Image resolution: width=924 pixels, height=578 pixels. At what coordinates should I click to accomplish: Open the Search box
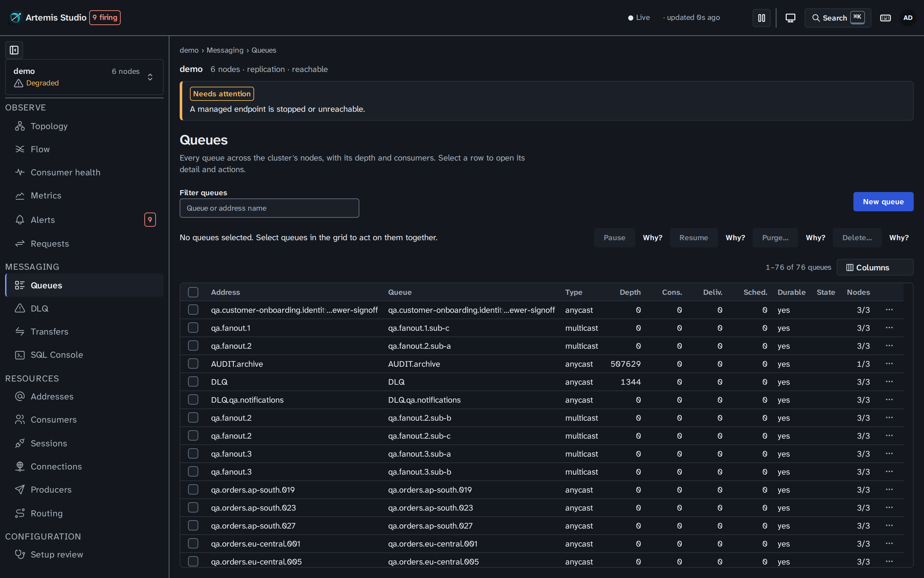click(838, 18)
